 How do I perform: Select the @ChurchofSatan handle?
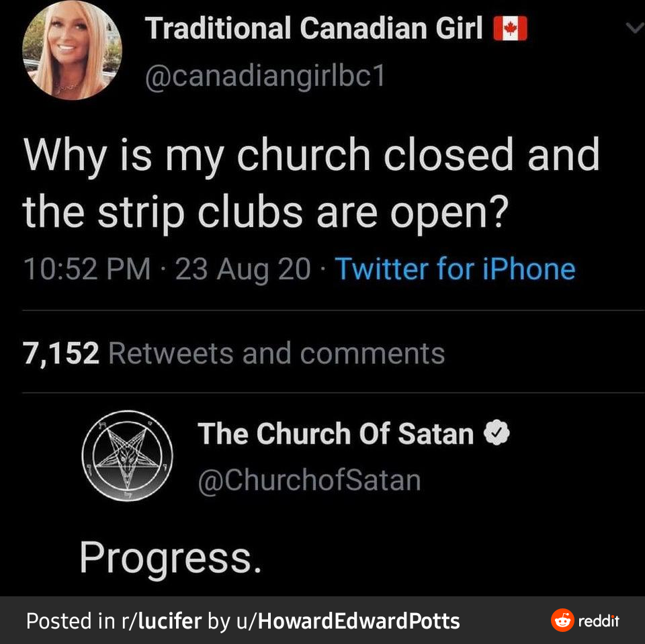[309, 480]
